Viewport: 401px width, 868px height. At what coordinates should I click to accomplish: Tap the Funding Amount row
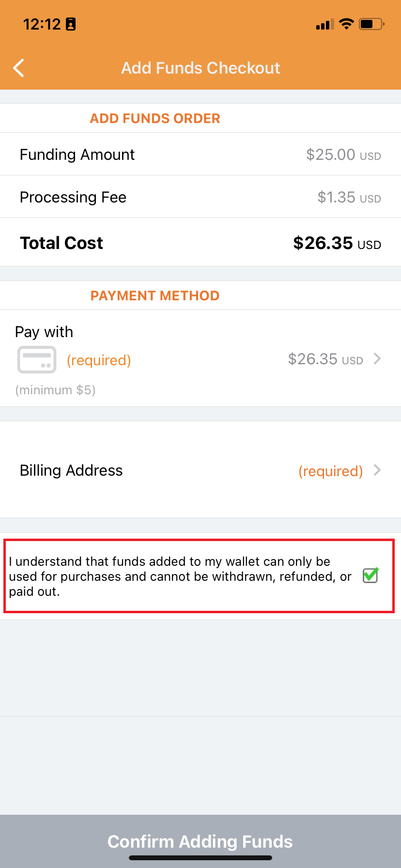(200, 155)
